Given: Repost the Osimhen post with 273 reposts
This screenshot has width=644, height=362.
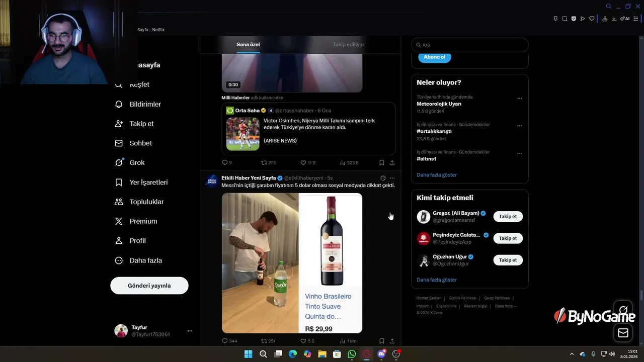Looking at the screenshot, I should coord(268,163).
